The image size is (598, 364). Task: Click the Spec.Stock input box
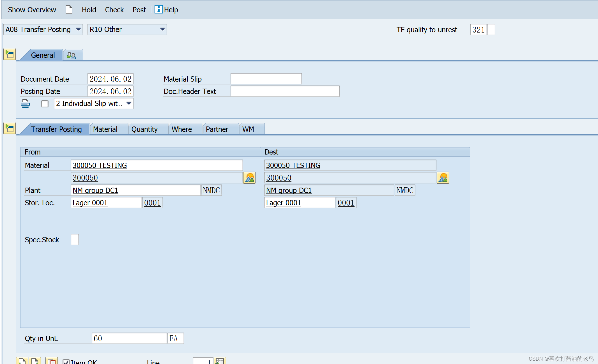click(x=74, y=239)
